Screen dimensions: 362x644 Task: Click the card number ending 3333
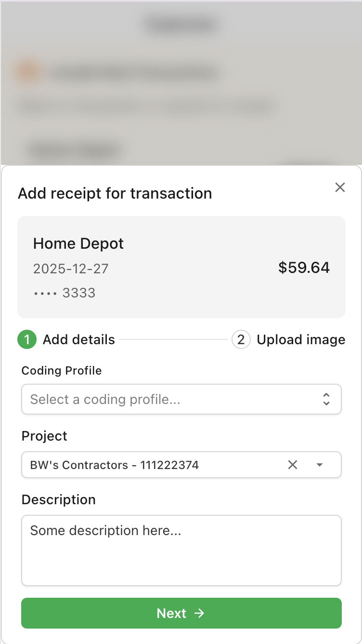point(65,293)
